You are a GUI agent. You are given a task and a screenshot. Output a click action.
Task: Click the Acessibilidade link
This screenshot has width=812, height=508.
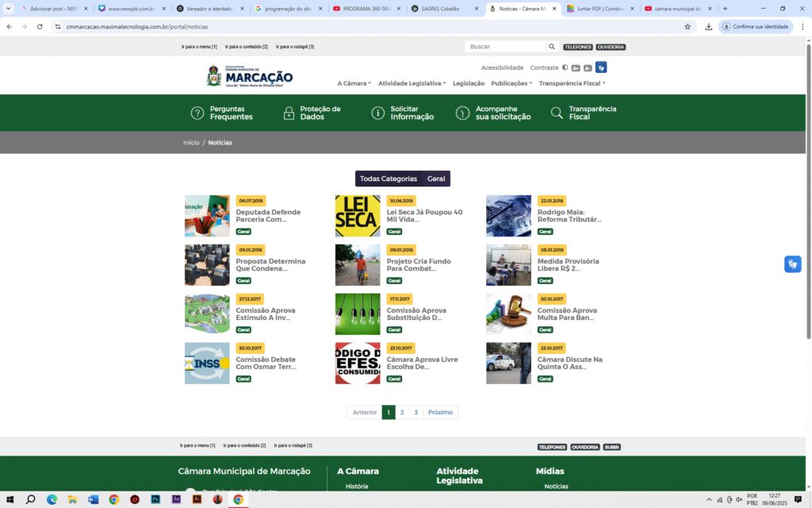[x=502, y=68]
